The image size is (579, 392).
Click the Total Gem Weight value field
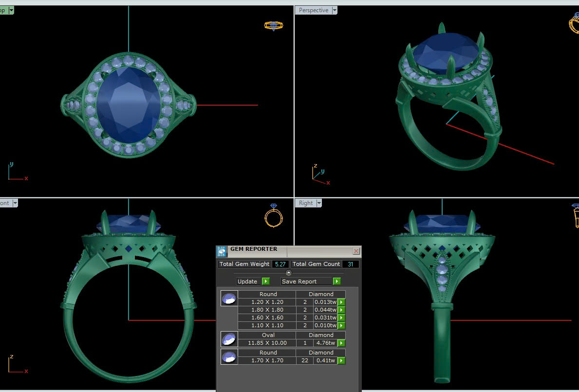click(x=280, y=264)
